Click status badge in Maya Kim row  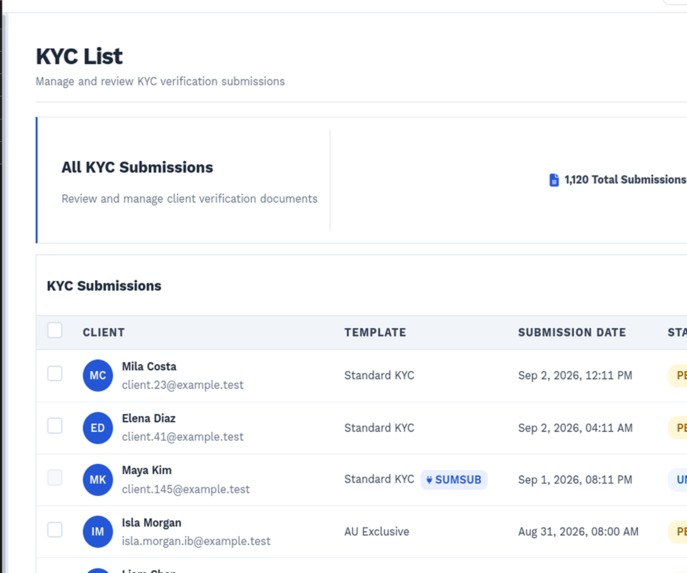pyautogui.click(x=677, y=480)
